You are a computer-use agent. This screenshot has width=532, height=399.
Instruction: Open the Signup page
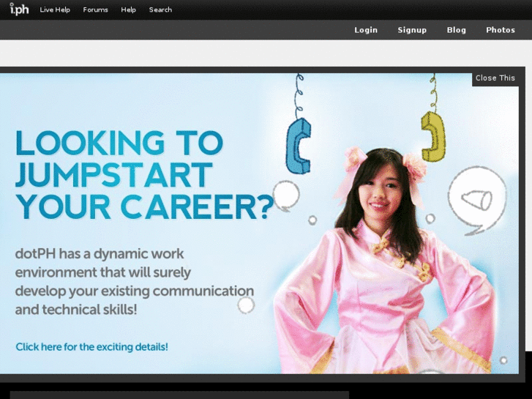(412, 30)
